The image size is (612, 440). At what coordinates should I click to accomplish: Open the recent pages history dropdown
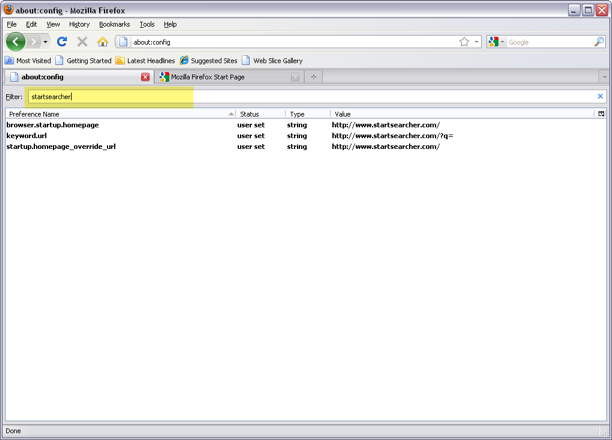click(45, 41)
